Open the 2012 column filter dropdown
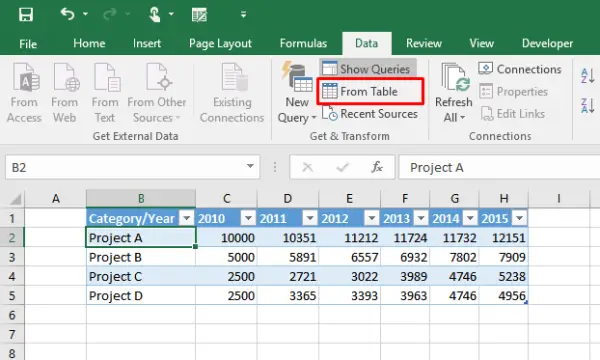 click(371, 218)
